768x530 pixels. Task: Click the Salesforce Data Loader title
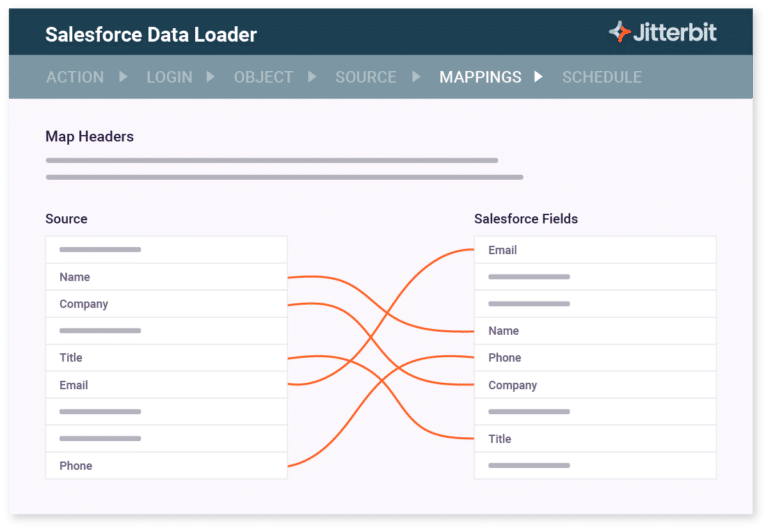pyautogui.click(x=151, y=35)
